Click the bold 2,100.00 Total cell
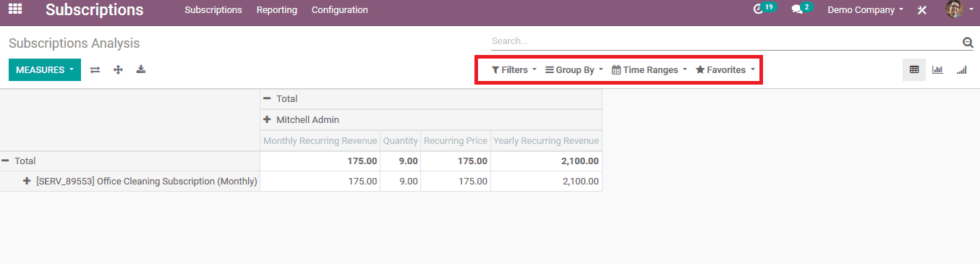Screen dimensions: 980x264 [x=546, y=161]
